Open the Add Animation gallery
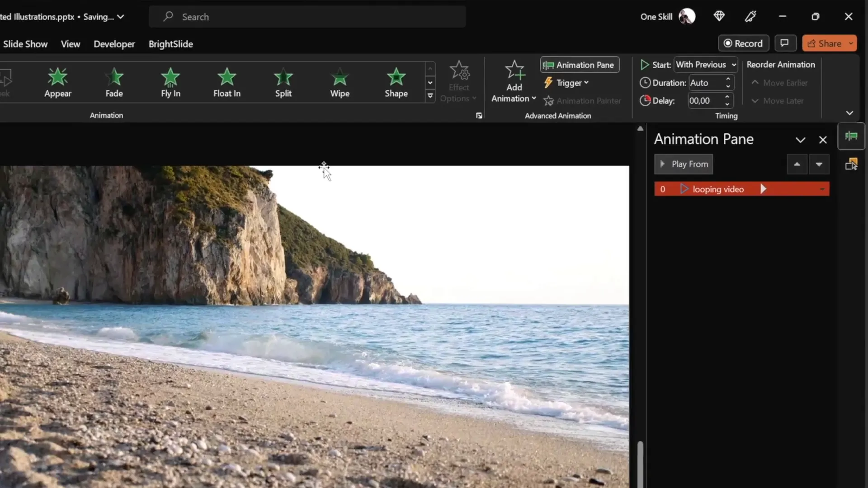This screenshot has height=488, width=868. 513,82
